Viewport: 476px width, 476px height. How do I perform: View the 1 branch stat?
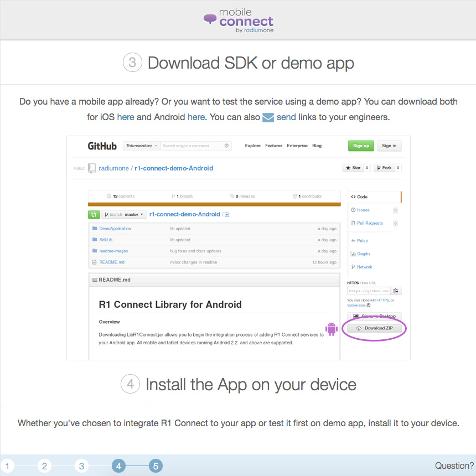coord(182,196)
